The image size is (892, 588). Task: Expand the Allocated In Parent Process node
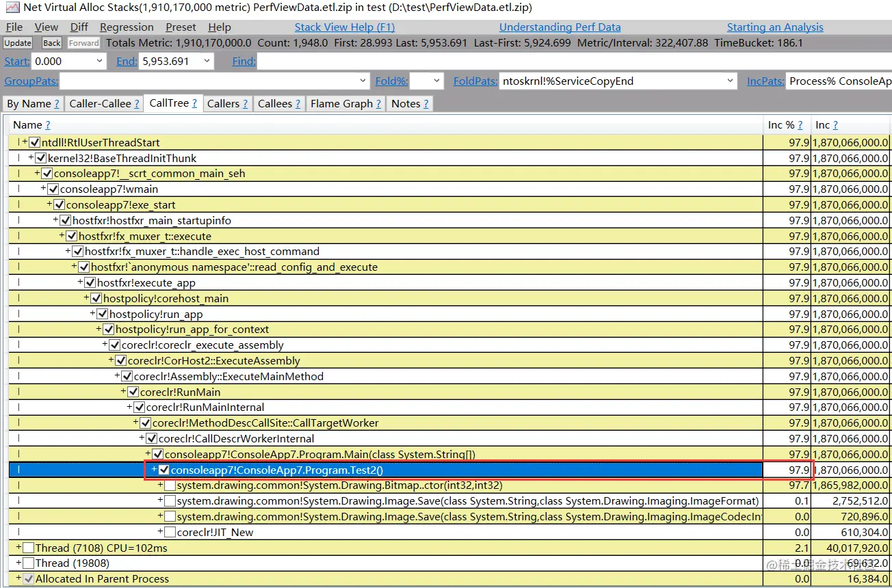(x=18, y=578)
